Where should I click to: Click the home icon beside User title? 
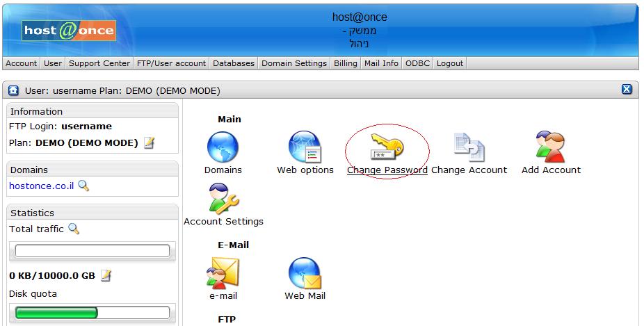[x=13, y=90]
